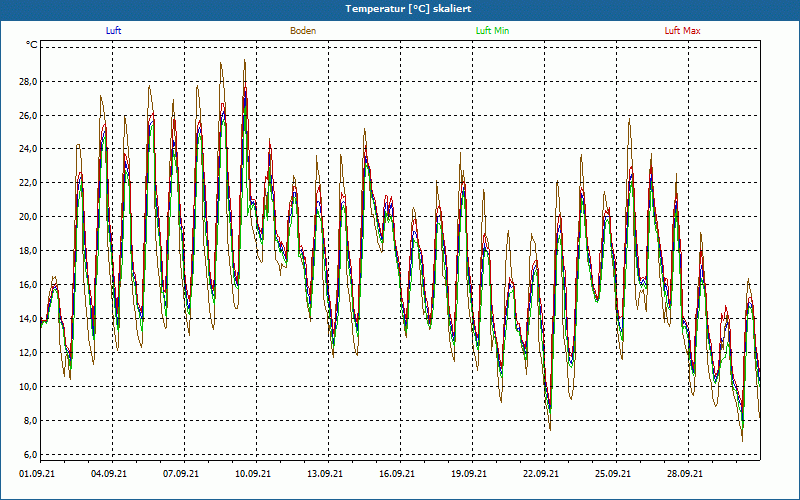Click the '19.09.21' date label
This screenshot has width=800, height=500.
click(469, 474)
